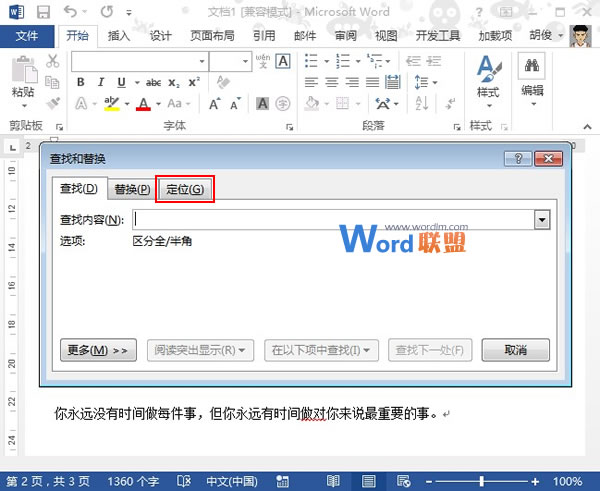
Task: Click the zoom out minus button
Action: point(429,481)
